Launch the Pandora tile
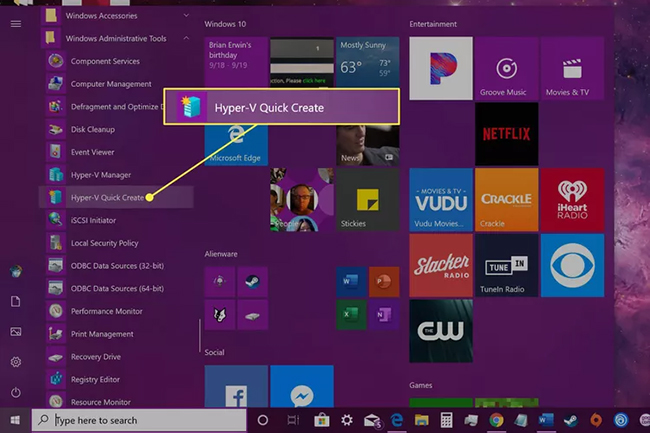The image size is (650, 433). tap(441, 68)
